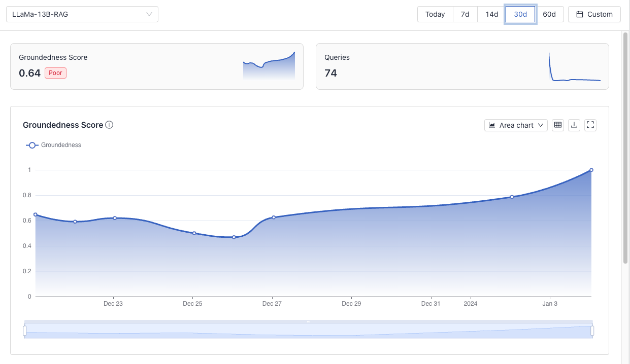Click the Queries summary card sparkline
This screenshot has height=364, width=630.
(575, 66)
